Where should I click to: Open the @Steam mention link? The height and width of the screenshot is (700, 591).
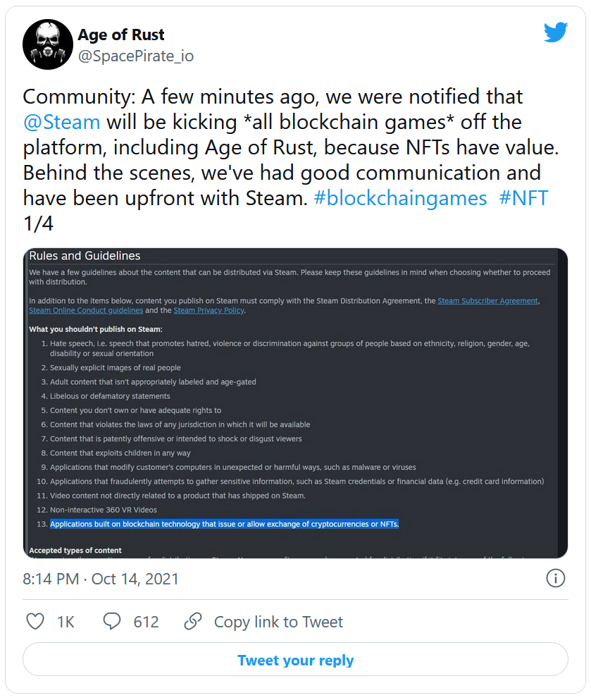click(62, 122)
